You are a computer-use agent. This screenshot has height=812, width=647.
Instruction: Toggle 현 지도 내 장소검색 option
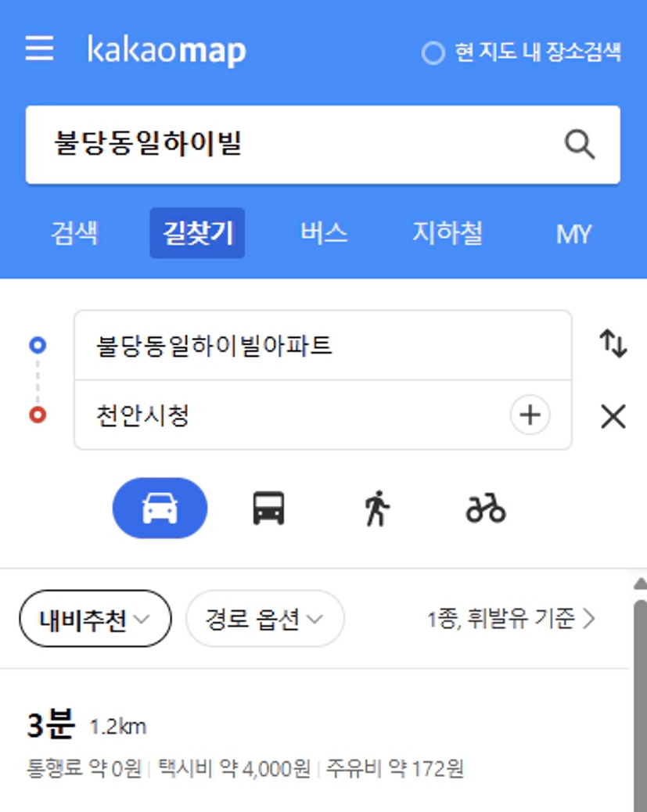pyautogui.click(x=522, y=52)
